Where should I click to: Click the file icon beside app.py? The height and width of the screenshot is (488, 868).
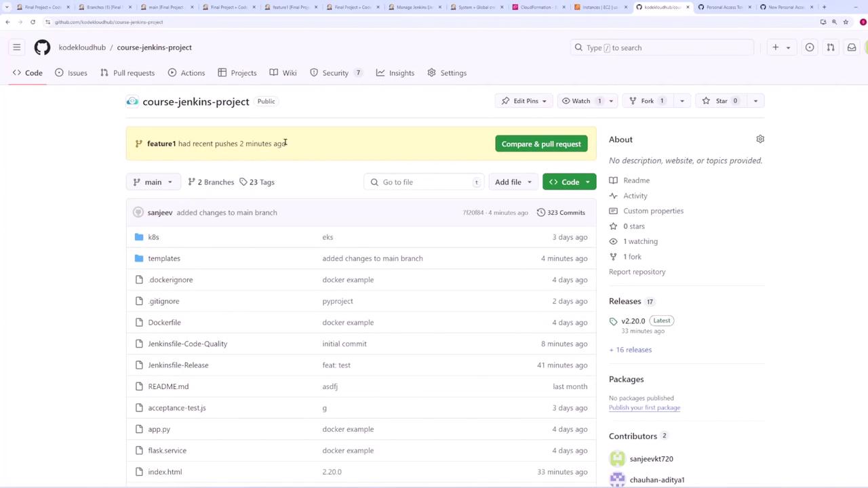[x=139, y=429]
